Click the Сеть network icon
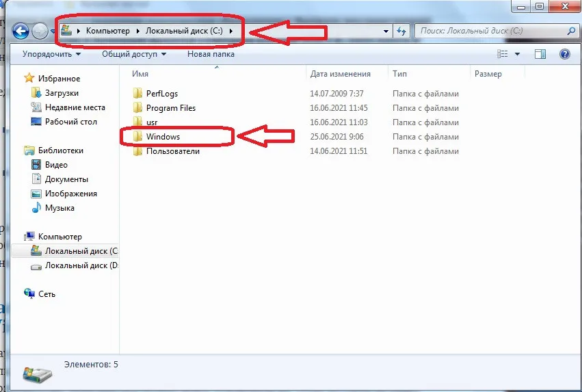582x392 pixels. pos(29,293)
